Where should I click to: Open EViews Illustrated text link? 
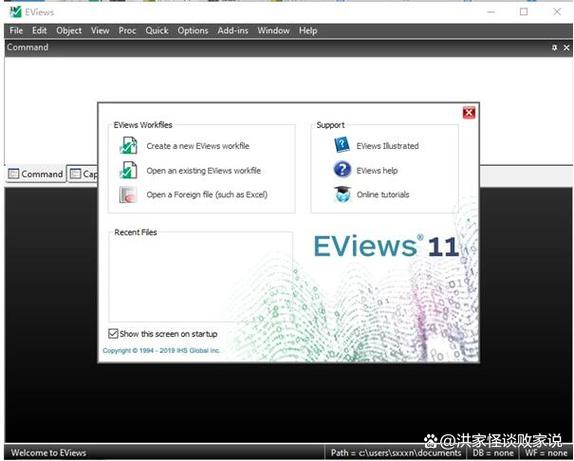[387, 146]
